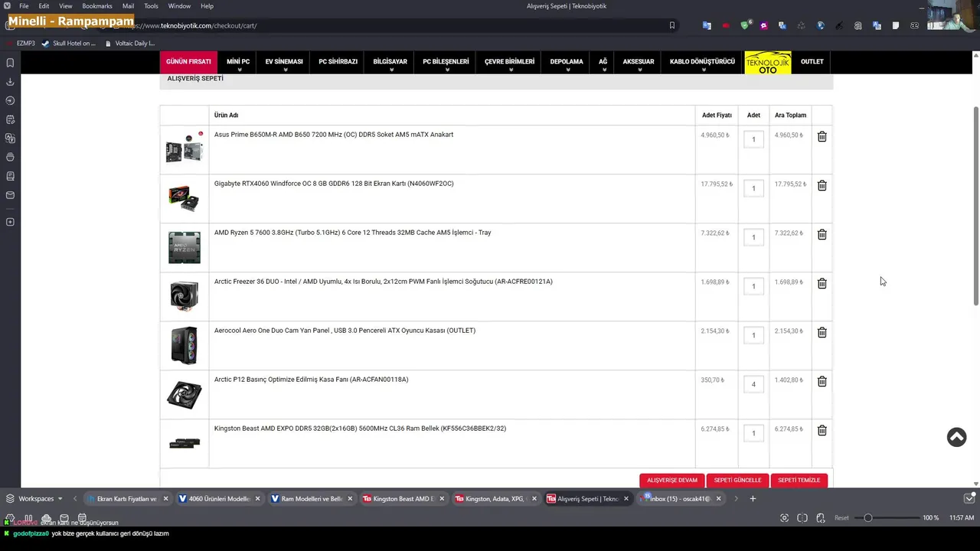This screenshot has height=551, width=980.
Task: Open the Workspaces dropdown
Action: 34,498
